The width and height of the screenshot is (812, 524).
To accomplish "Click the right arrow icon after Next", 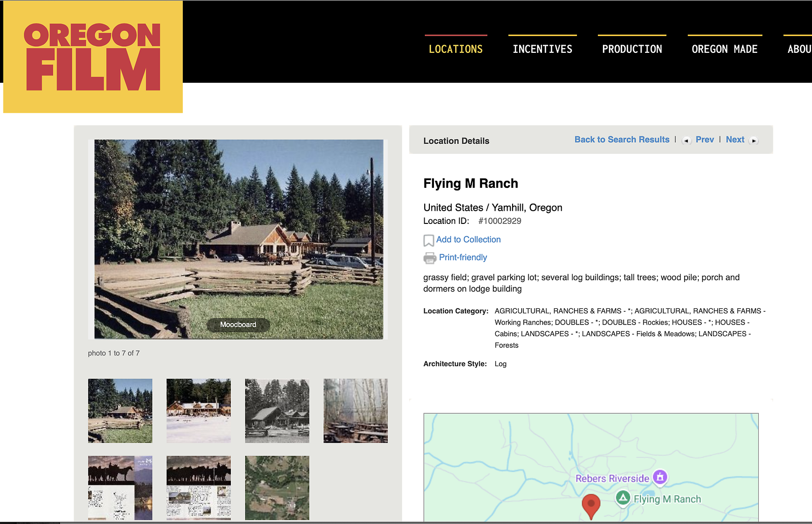I will pos(754,141).
